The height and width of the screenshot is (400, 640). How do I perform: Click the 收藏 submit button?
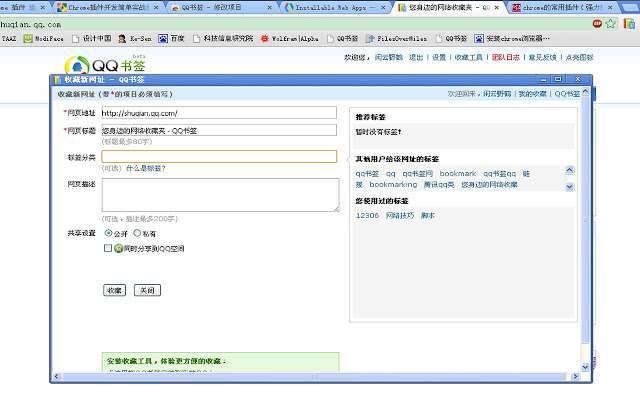[114, 290]
